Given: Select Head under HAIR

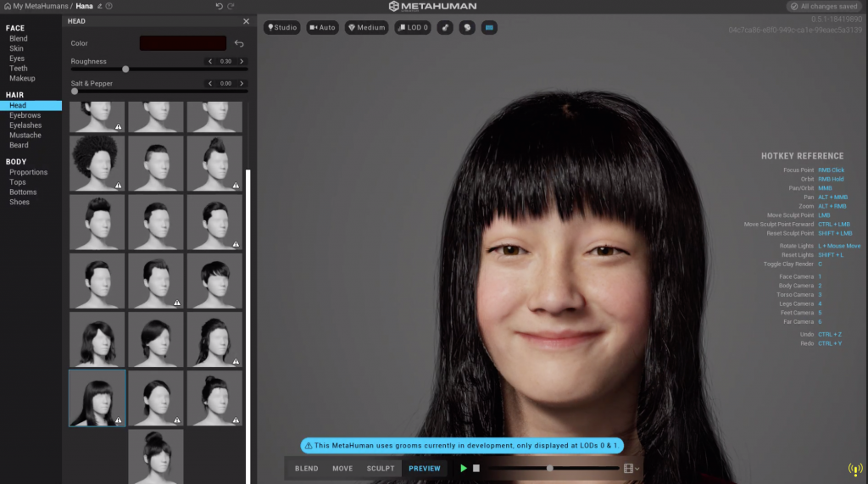Looking at the screenshot, I should pos(31,105).
